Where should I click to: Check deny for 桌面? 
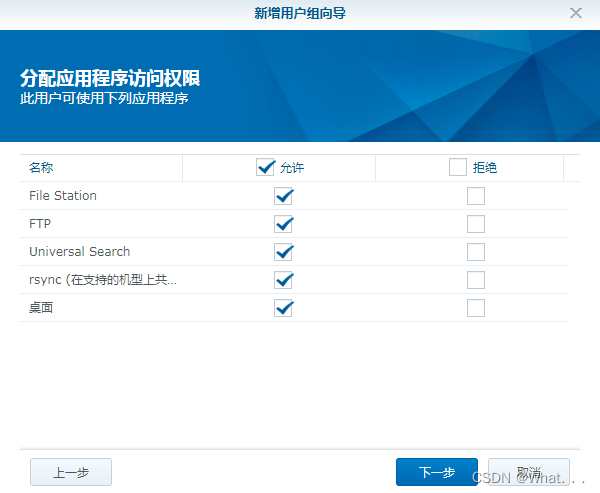coord(476,308)
